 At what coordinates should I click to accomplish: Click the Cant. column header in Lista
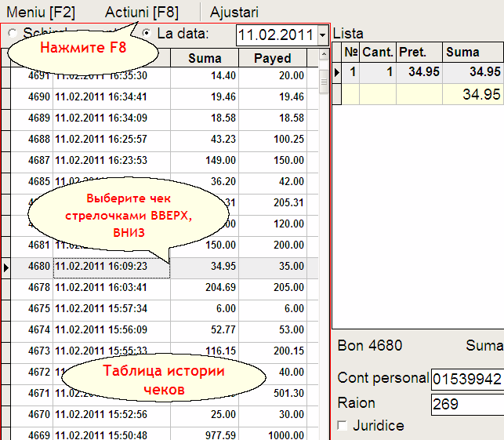[x=378, y=52]
